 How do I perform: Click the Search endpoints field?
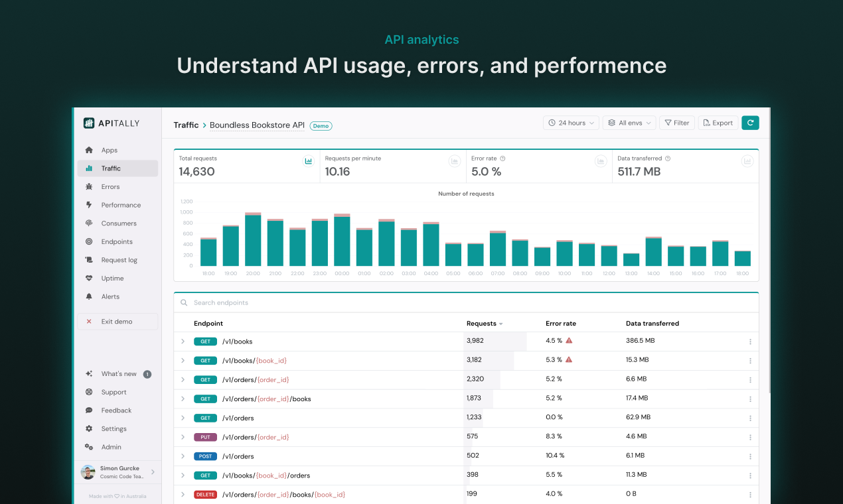pyautogui.click(x=466, y=302)
